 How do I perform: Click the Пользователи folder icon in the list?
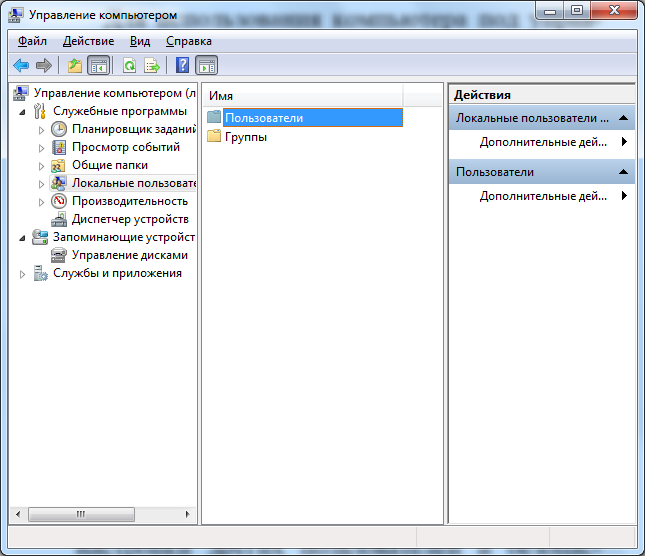point(214,117)
